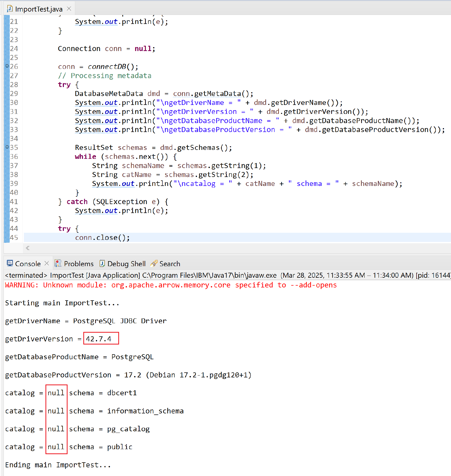The width and height of the screenshot is (451, 476).
Task: Click the gutter marker on line 26
Action: point(7,66)
